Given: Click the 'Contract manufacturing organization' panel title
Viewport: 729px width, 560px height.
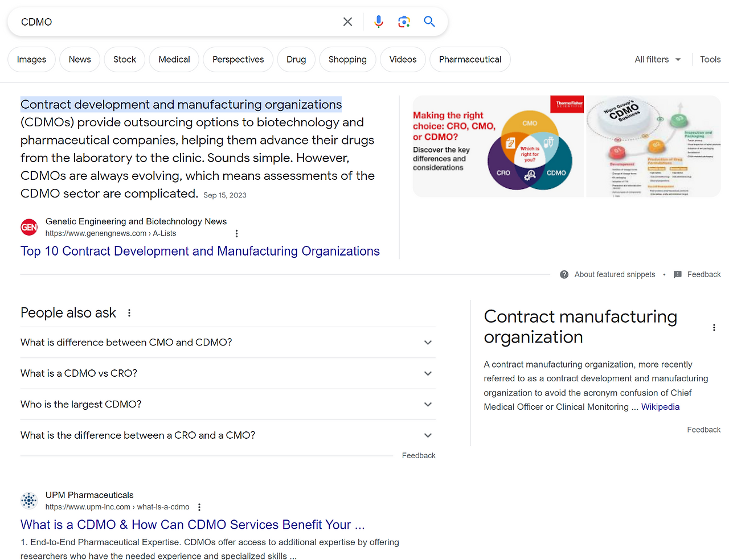Looking at the screenshot, I should 580,327.
